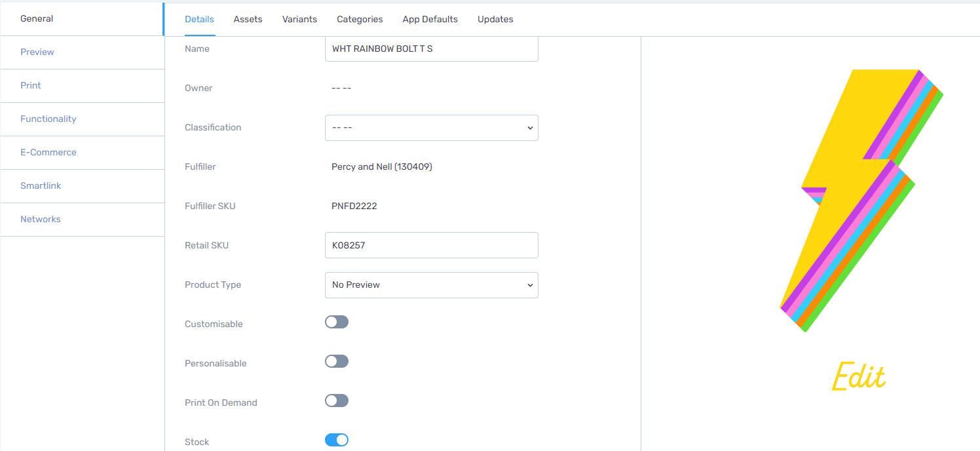Click the rainbow lightning bolt product image

[861, 201]
